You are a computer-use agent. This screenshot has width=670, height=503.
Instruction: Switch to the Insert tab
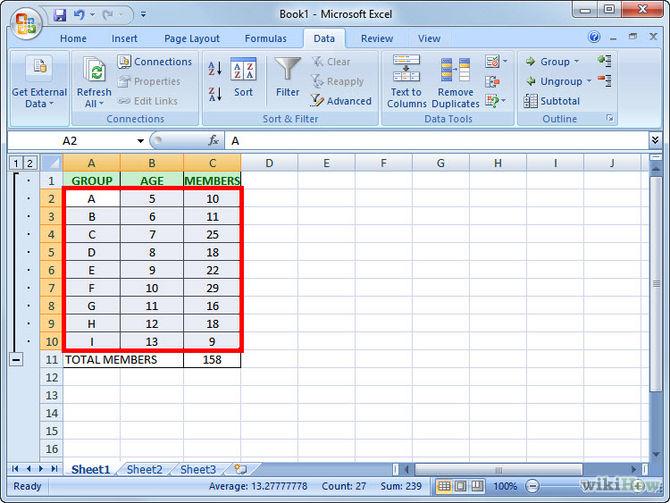124,38
